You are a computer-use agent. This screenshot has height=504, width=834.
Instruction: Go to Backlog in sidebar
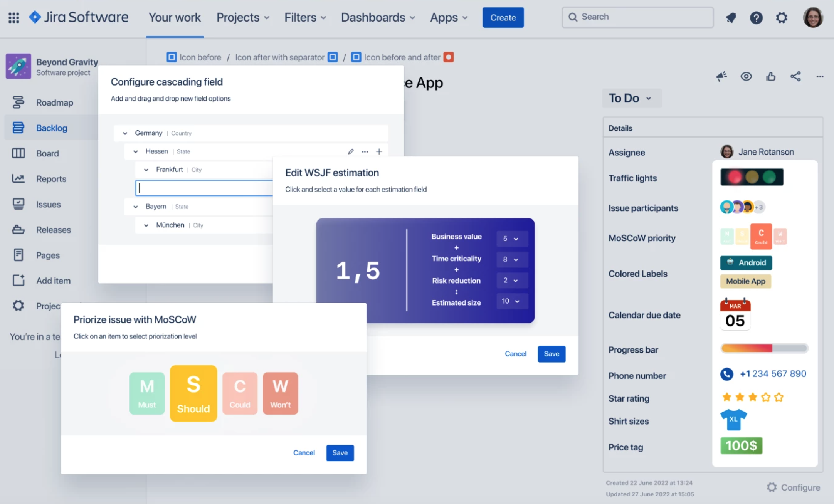click(52, 128)
